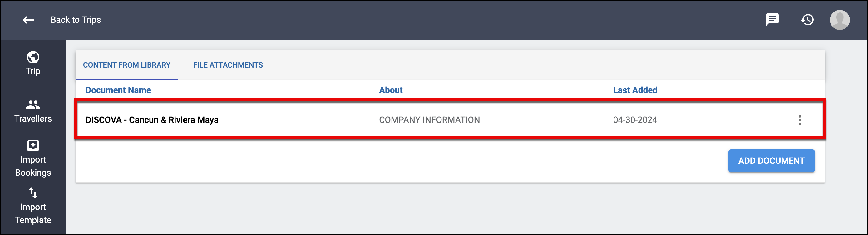Sort by Document Name column header
This screenshot has height=235, width=868.
point(118,90)
